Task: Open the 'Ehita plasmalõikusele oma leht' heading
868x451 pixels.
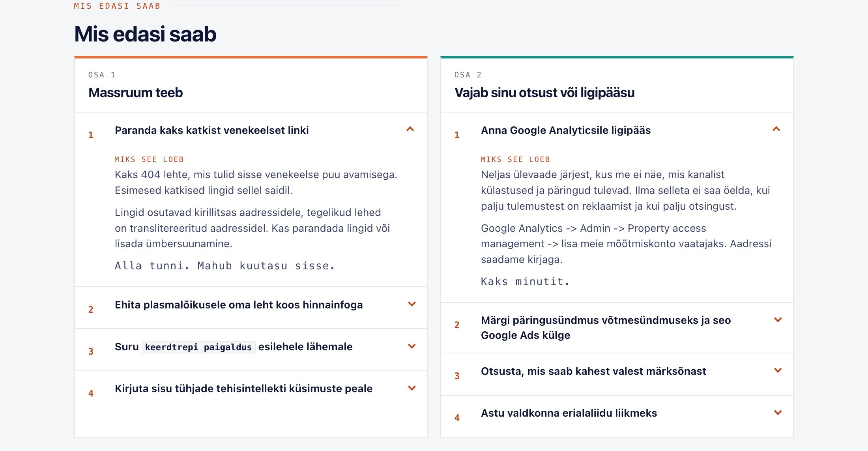Action: (239, 305)
